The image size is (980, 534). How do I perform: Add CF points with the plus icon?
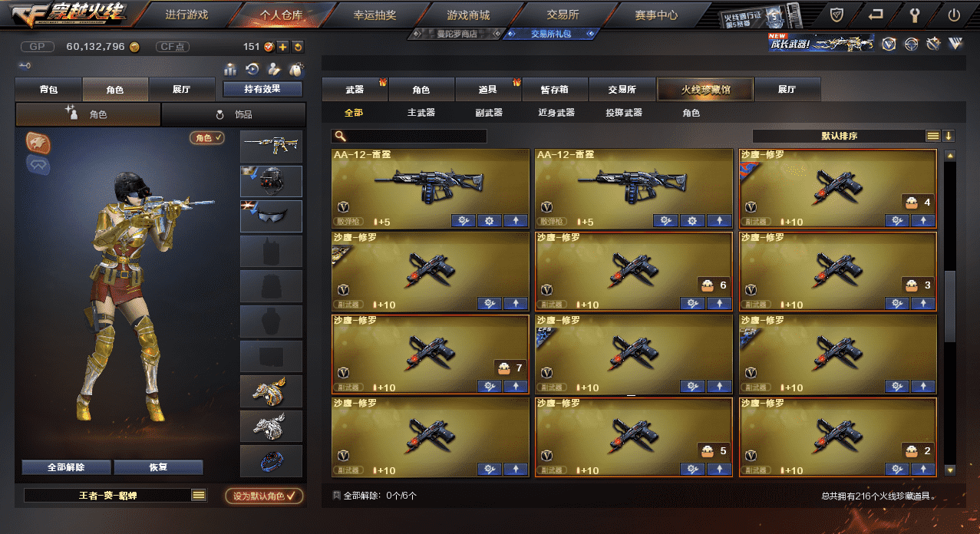282,47
